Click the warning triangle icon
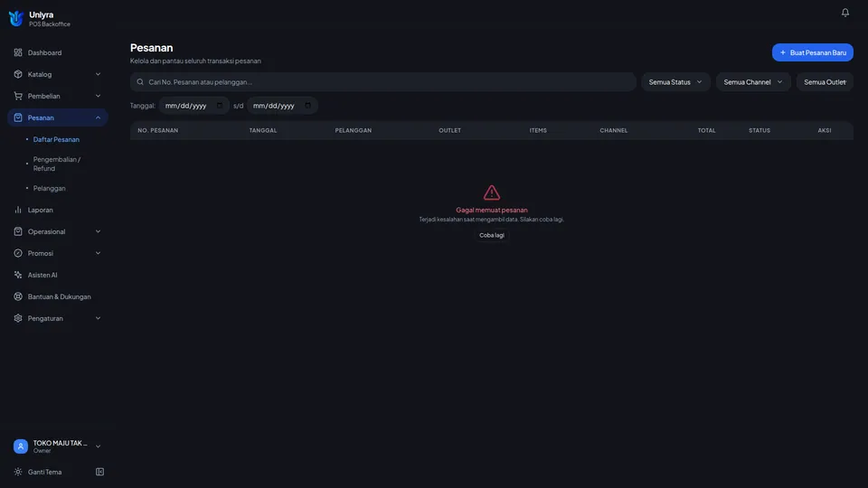Viewport: 868px width, 488px height. [x=492, y=192]
